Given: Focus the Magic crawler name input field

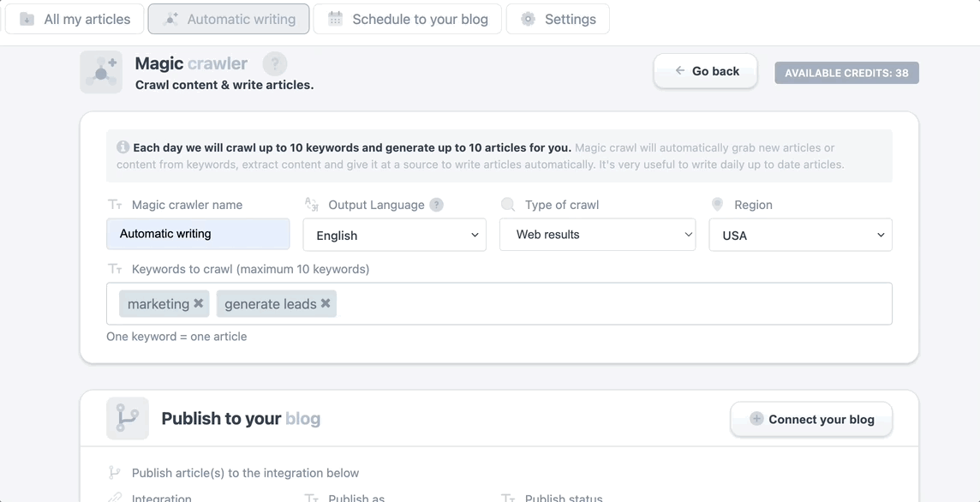Looking at the screenshot, I should click(198, 234).
